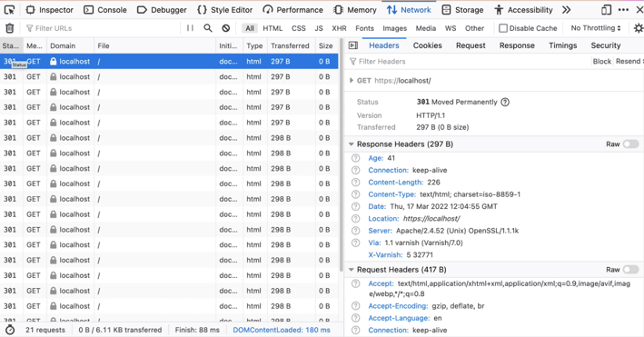Toggle Raw for Response Headers
The height and width of the screenshot is (337, 644).
click(x=631, y=144)
